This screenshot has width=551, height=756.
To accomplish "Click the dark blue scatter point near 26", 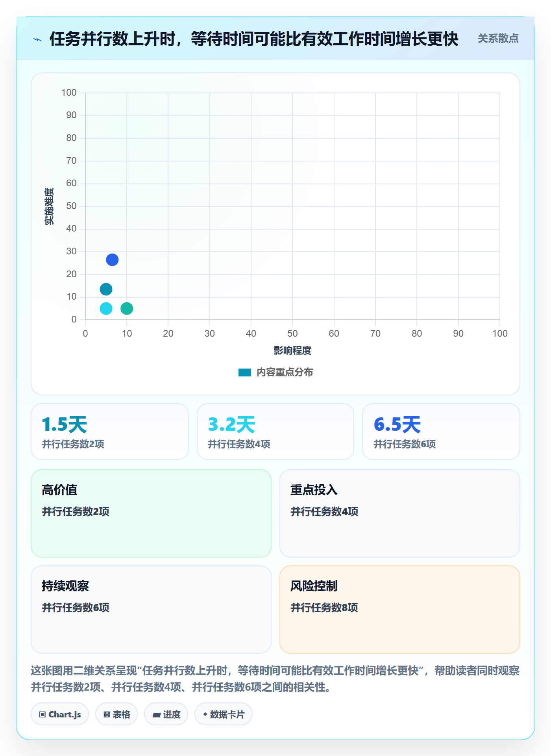I will click(112, 260).
